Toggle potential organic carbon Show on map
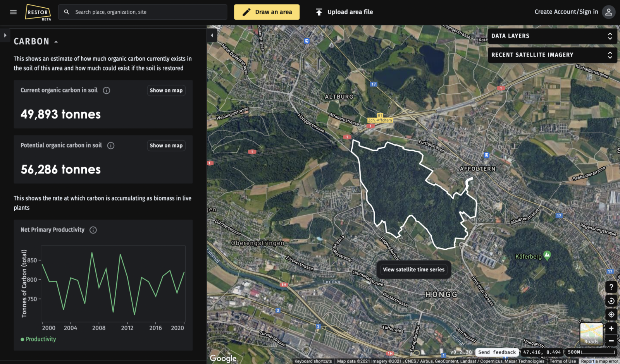 (x=166, y=146)
